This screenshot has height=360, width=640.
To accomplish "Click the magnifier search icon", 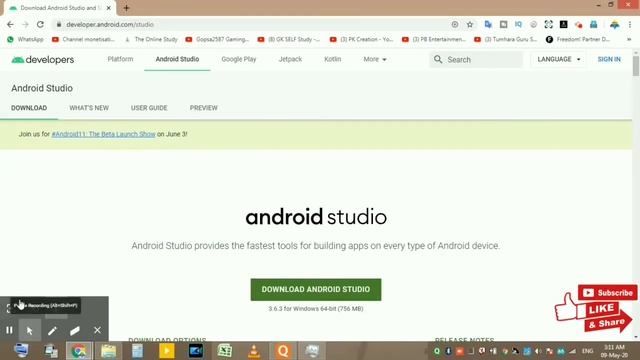I will 438,60.
